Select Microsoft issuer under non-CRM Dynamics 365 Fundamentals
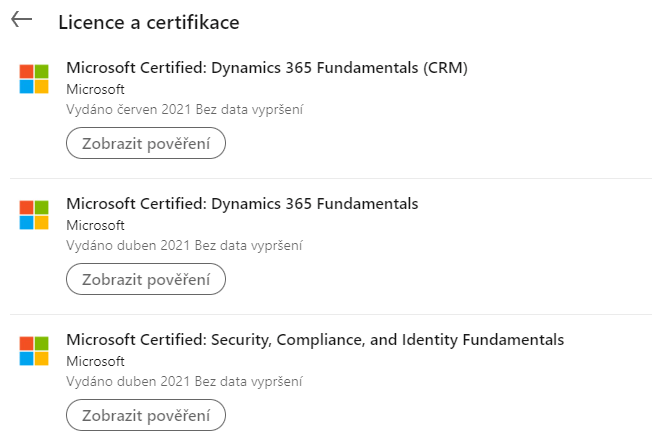This screenshot has width=652, height=444. coord(95,225)
